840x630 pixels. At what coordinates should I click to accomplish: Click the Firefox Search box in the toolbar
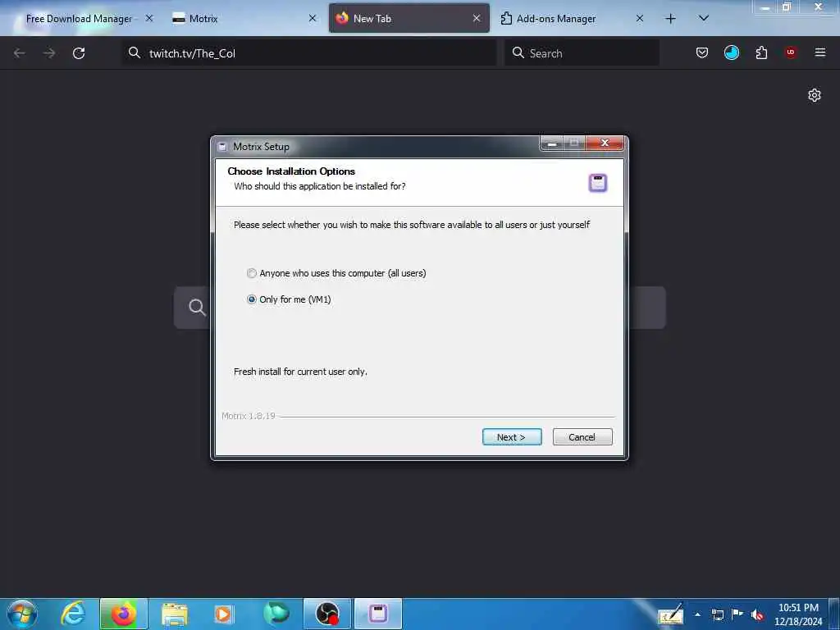pos(582,53)
